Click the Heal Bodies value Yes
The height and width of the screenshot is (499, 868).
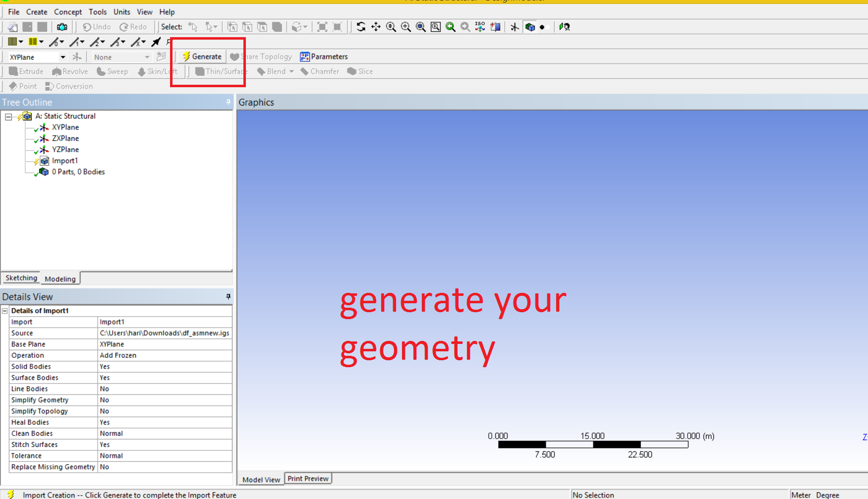165,422
